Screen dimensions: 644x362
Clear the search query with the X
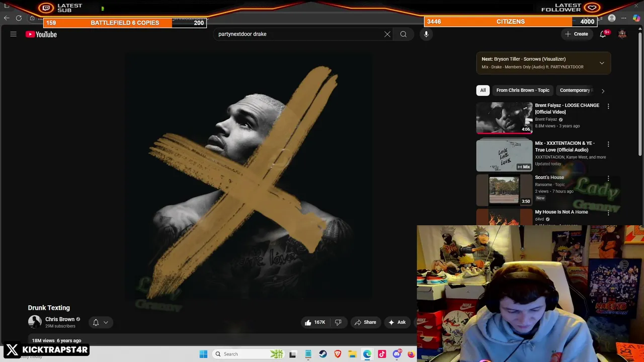tap(387, 34)
